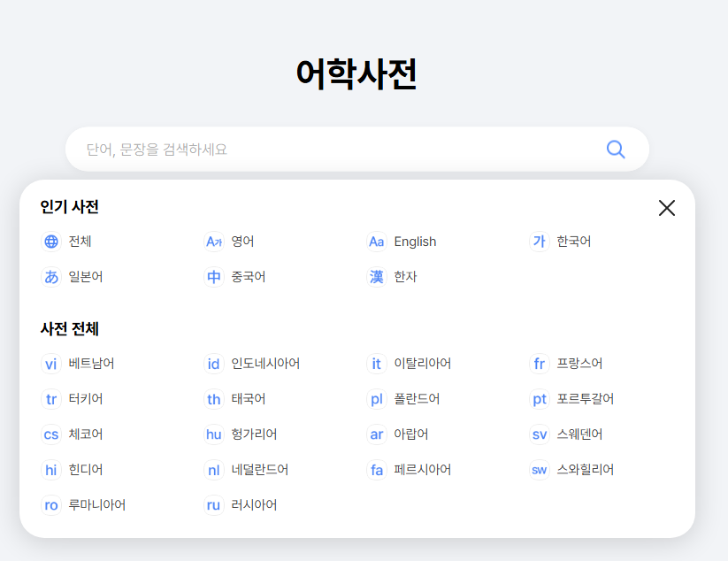Select the 네덜란드어 dictionary
The height and width of the screenshot is (561, 728).
260,470
